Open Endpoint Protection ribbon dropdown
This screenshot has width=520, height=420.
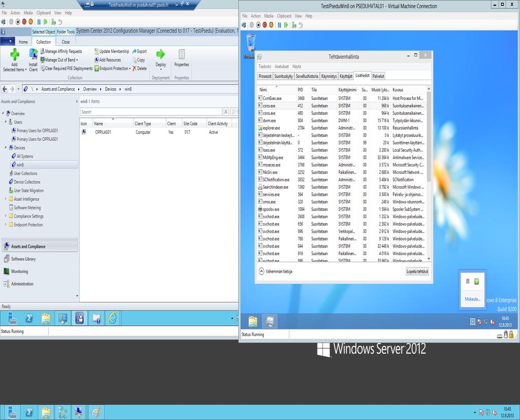[113, 68]
